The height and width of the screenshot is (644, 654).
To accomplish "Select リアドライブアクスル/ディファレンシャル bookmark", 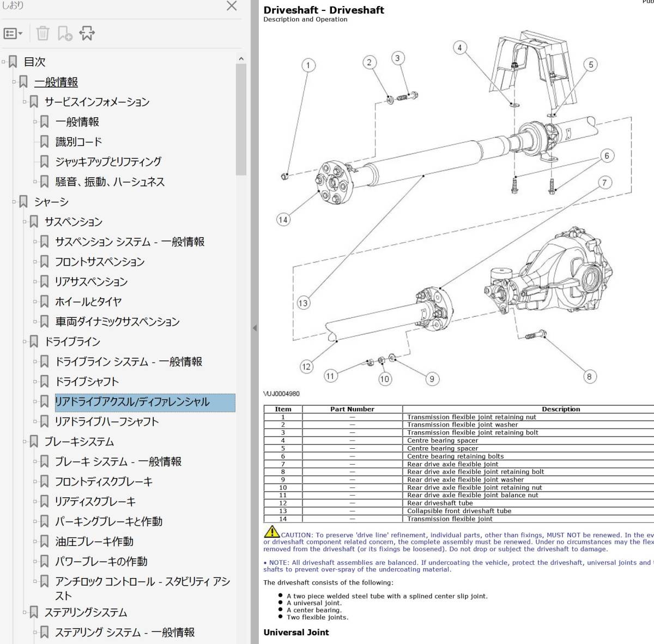I will coord(132,402).
